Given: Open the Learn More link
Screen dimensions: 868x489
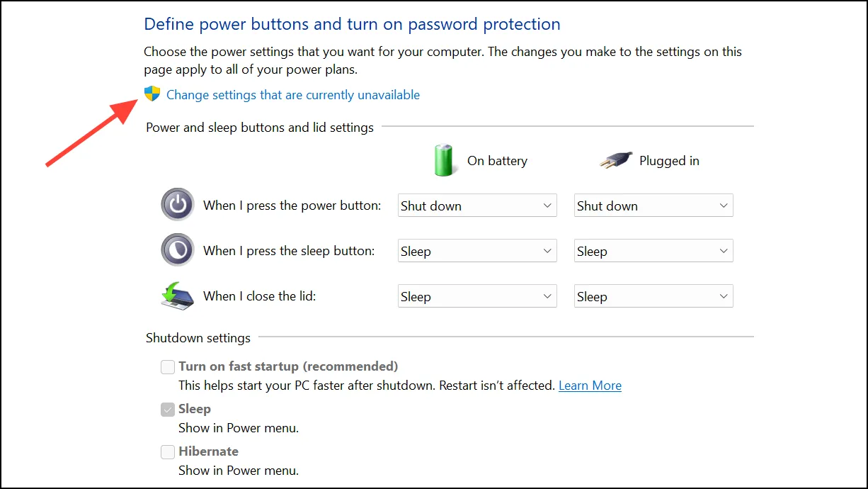Looking at the screenshot, I should (590, 386).
